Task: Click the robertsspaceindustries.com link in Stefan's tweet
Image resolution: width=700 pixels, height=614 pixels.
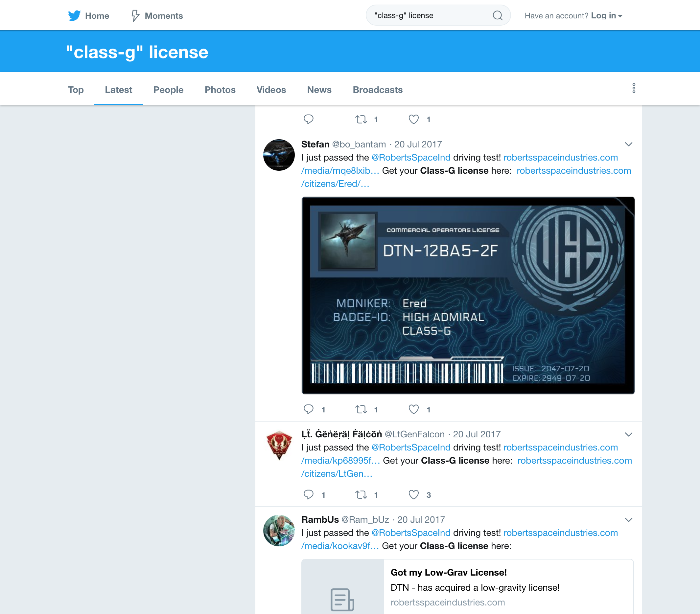Action: tap(558, 158)
